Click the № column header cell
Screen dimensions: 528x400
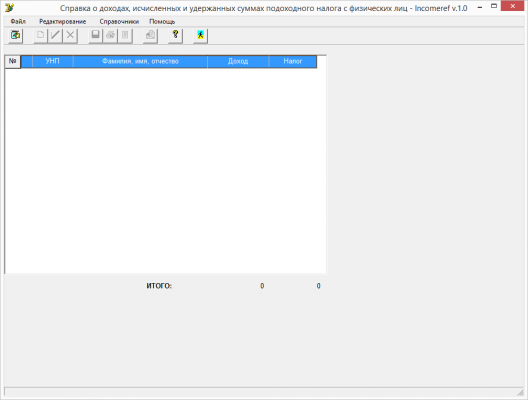[x=13, y=61]
